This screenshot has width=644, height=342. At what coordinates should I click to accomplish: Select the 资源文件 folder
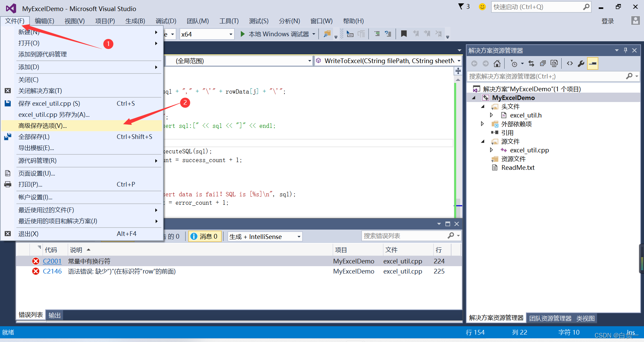pos(513,159)
